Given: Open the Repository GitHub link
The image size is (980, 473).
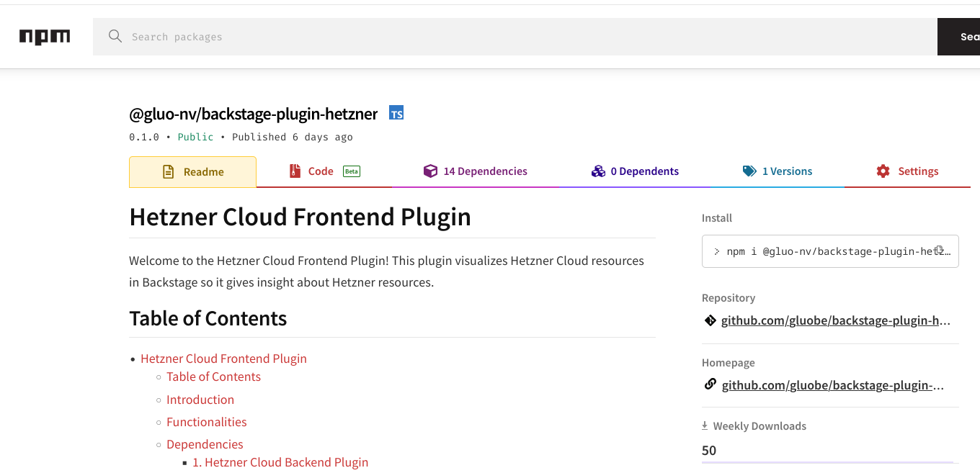Looking at the screenshot, I should (x=836, y=320).
